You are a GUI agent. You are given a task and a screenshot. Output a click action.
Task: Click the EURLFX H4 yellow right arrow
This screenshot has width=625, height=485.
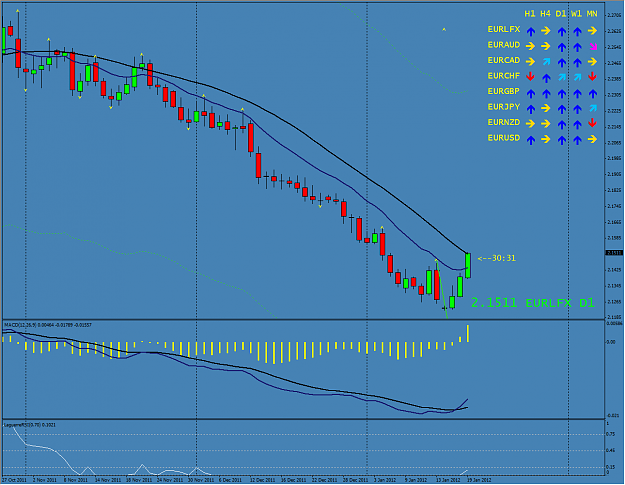546,31
